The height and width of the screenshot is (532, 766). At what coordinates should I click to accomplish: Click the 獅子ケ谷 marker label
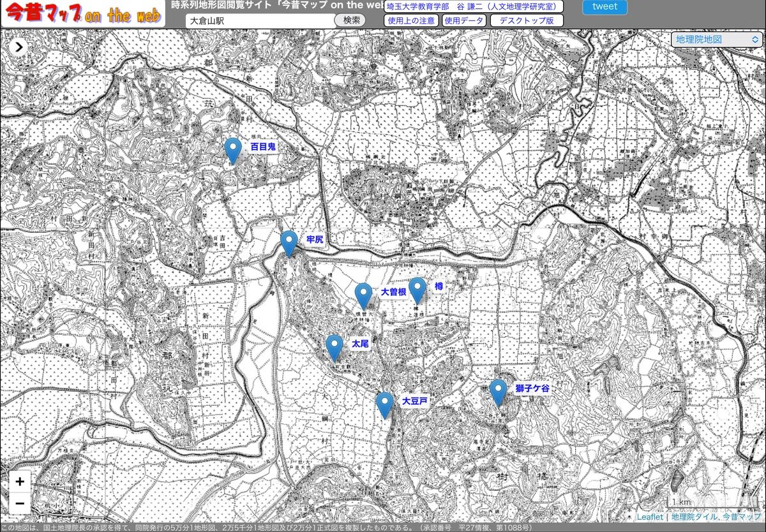coord(532,388)
